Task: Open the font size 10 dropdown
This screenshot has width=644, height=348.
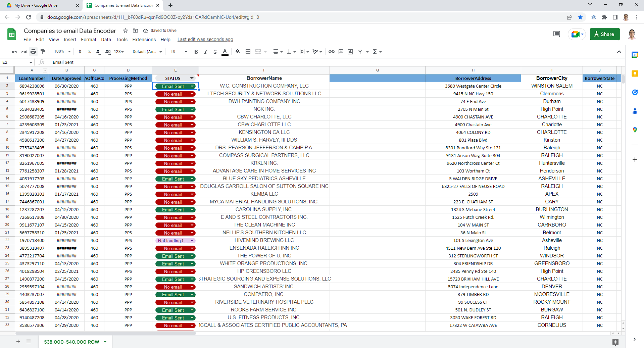Action: (x=179, y=52)
